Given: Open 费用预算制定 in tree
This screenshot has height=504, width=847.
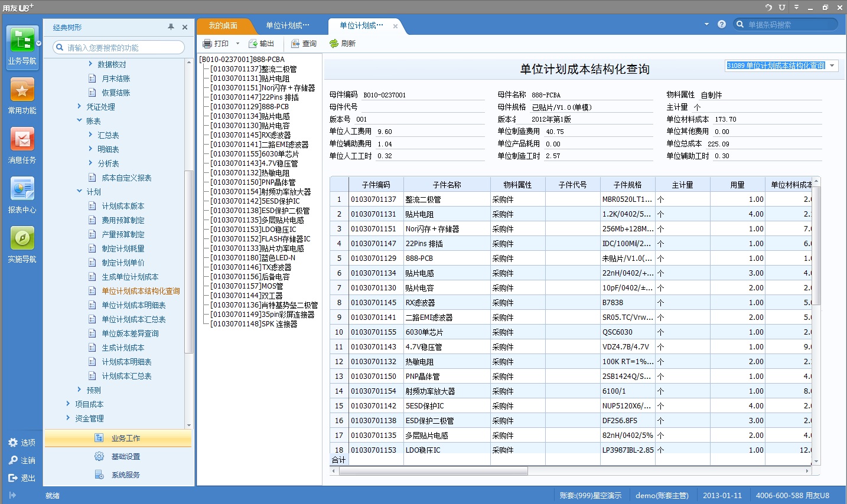Looking at the screenshot, I should click(x=123, y=220).
